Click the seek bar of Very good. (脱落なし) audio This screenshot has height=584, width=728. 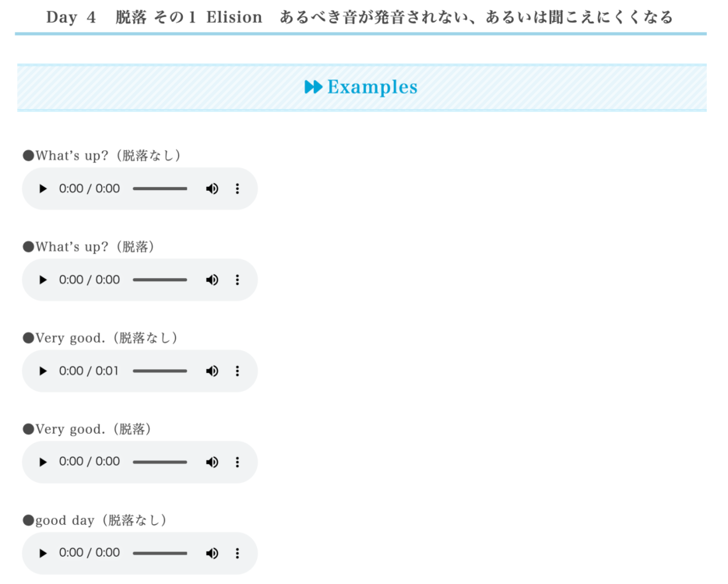pyautogui.click(x=160, y=371)
